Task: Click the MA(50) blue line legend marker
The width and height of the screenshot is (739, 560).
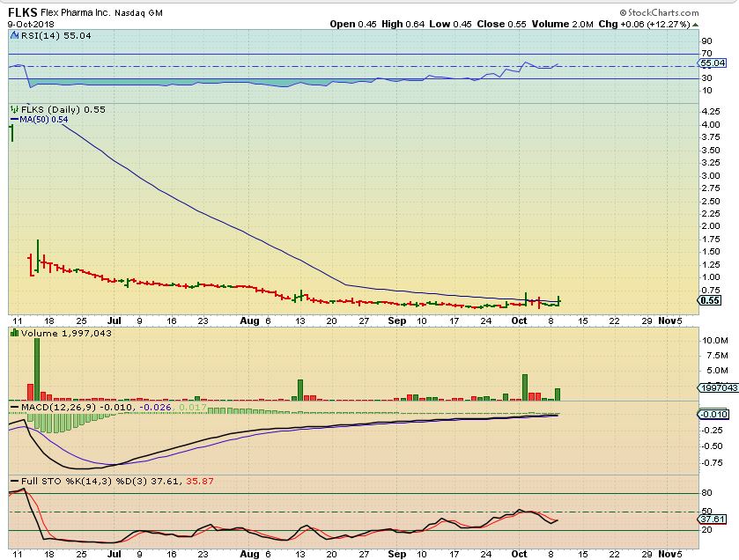Action: tap(11, 119)
